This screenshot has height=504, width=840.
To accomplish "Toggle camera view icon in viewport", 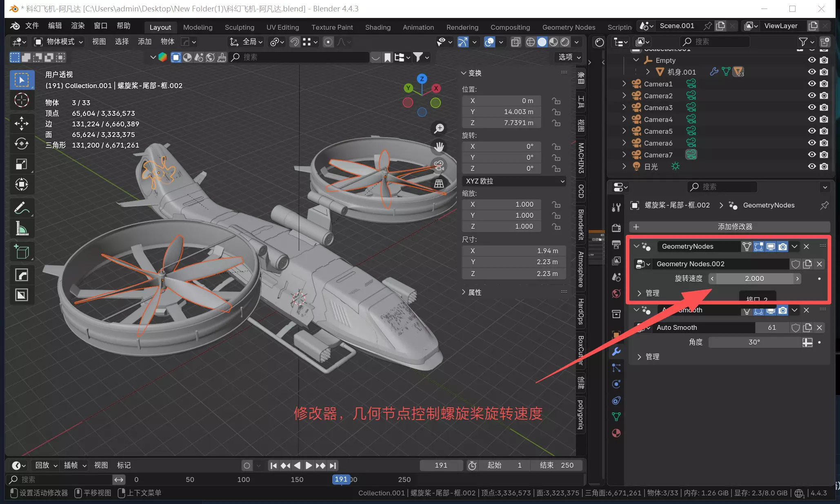I will point(439,165).
